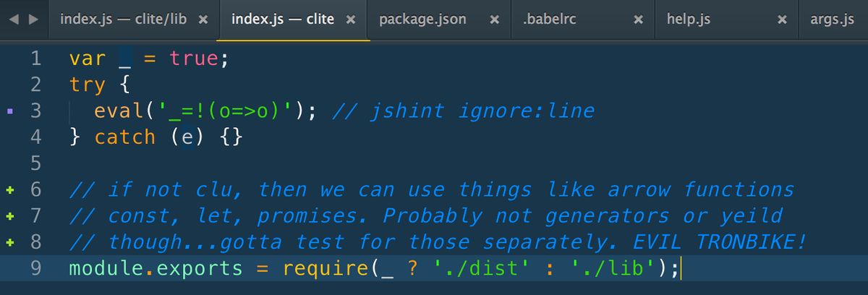Click the next tab right arrow

(x=33, y=20)
